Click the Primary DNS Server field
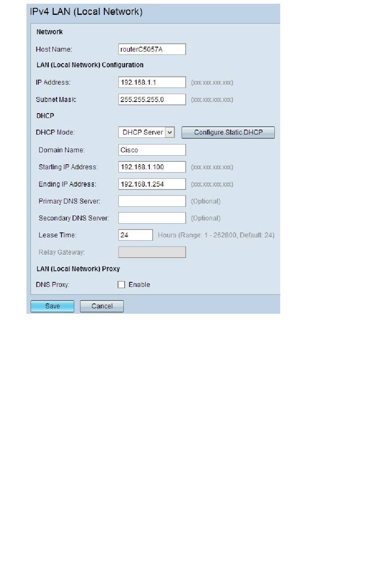 (x=152, y=201)
